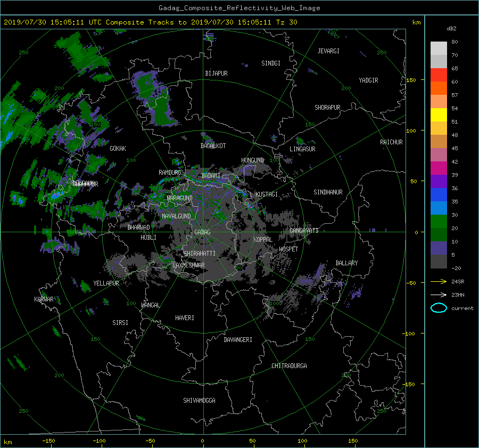Click the HUNGUND city label
The image size is (479, 448).
tap(252, 160)
